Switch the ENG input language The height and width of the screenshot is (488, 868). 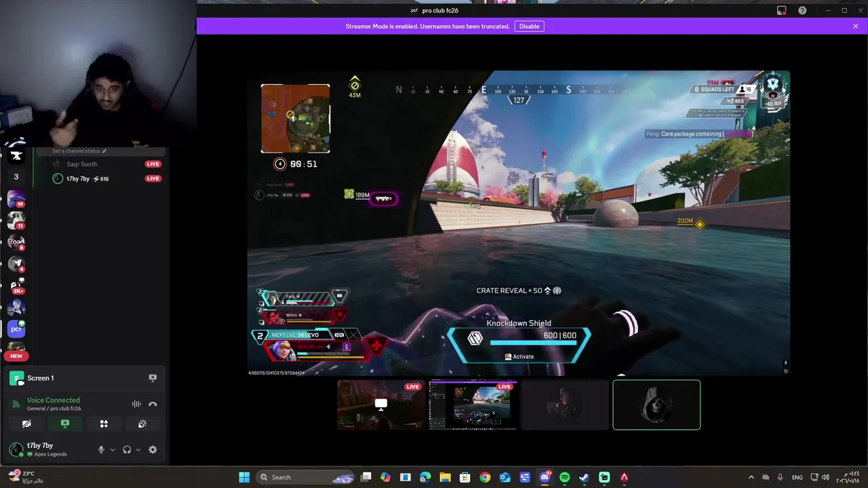click(x=797, y=477)
